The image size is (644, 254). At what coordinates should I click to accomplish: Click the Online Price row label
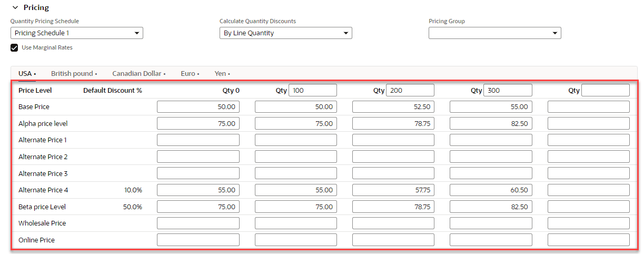36,240
